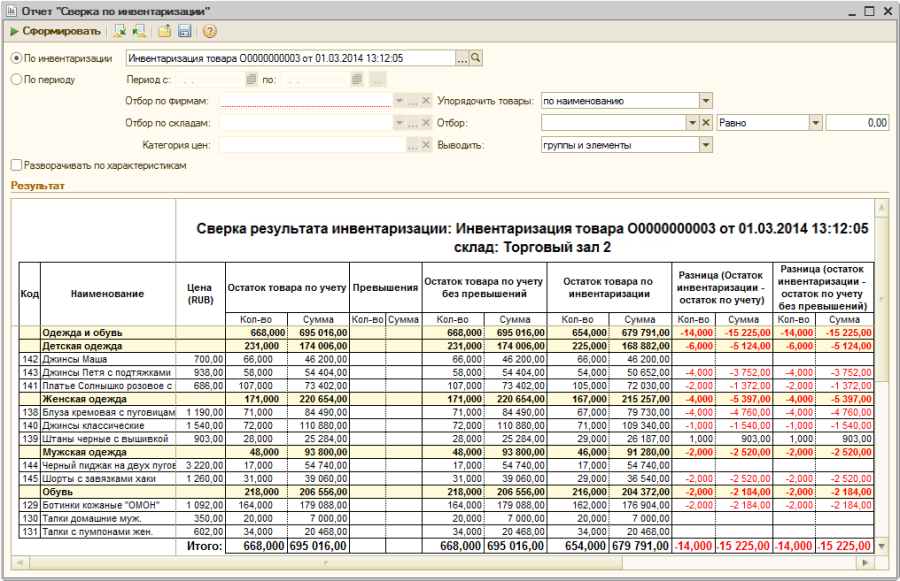Image resolution: width=900 pixels, height=581 pixels.
Task: Click the Остаток товара по инвентаризации header
Action: (608, 288)
